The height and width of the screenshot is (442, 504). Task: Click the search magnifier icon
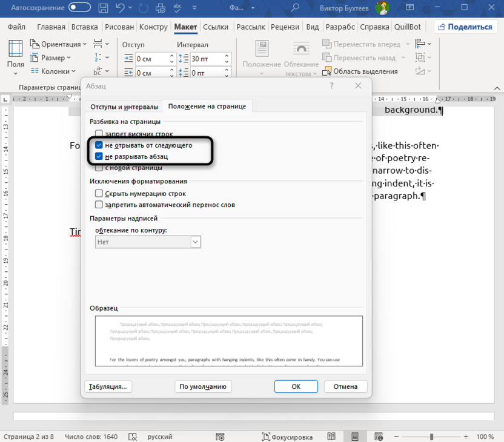(295, 8)
